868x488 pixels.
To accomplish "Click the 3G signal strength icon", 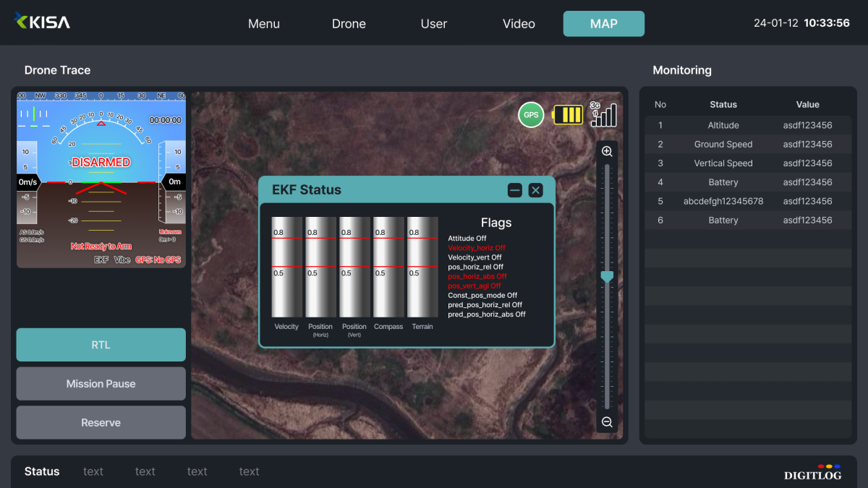I will pos(603,115).
